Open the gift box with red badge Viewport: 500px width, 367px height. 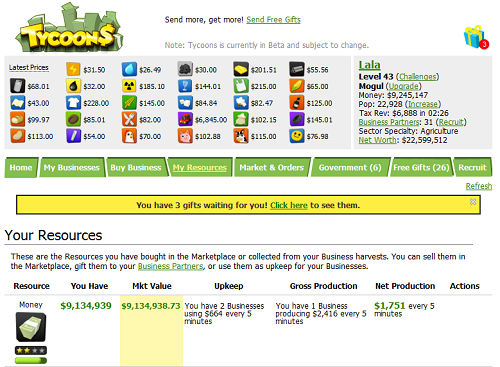click(476, 37)
